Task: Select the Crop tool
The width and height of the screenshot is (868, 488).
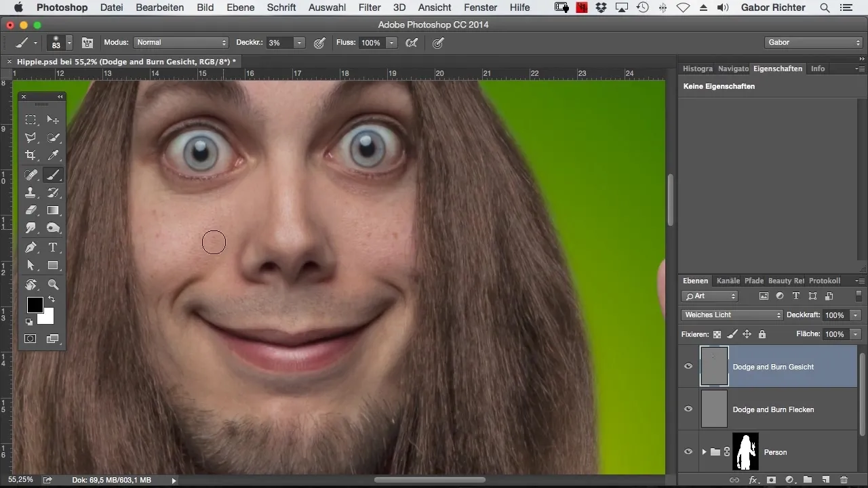Action: (x=31, y=155)
